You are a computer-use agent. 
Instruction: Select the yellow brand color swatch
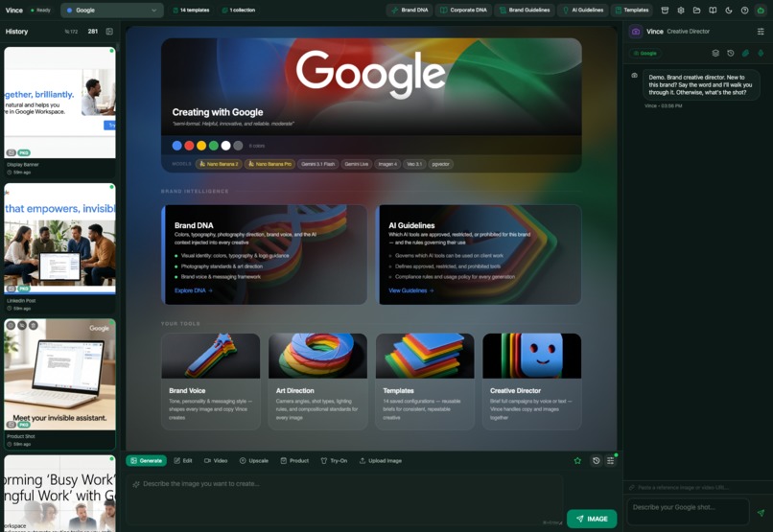click(201, 146)
